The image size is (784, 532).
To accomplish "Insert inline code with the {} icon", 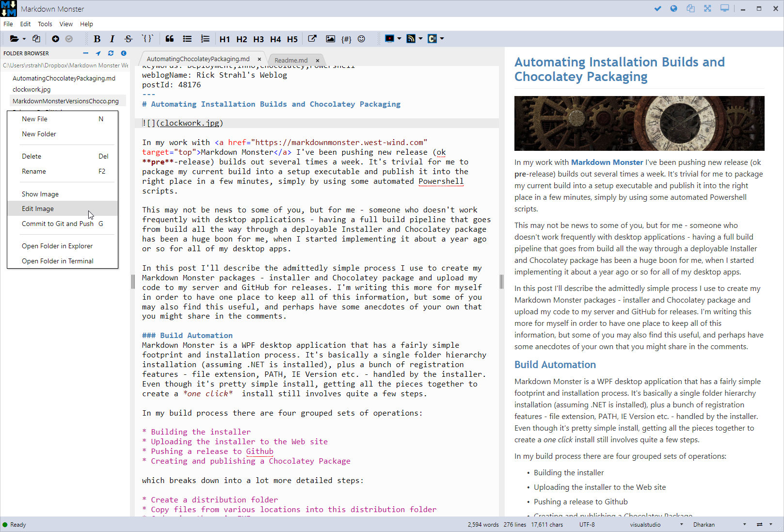I will pyautogui.click(x=147, y=39).
